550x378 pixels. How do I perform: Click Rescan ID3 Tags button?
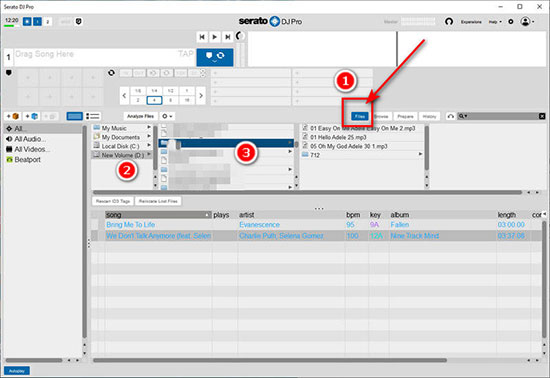point(113,201)
